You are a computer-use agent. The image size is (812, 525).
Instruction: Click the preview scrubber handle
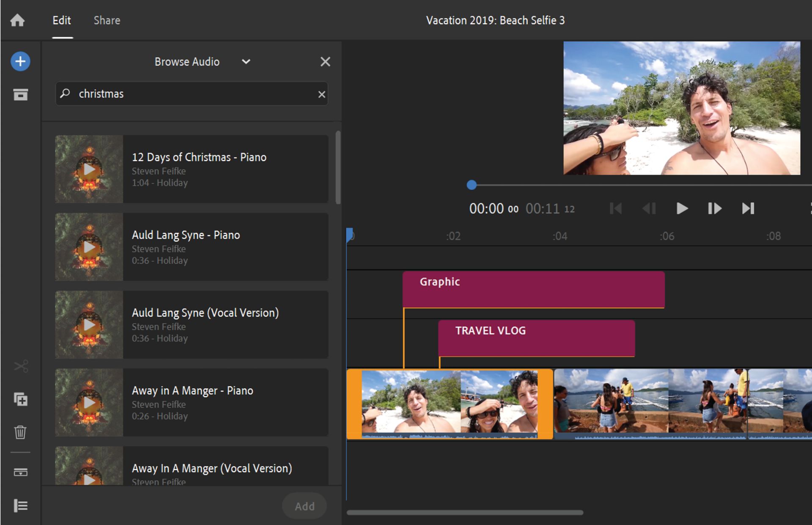pyautogui.click(x=472, y=185)
